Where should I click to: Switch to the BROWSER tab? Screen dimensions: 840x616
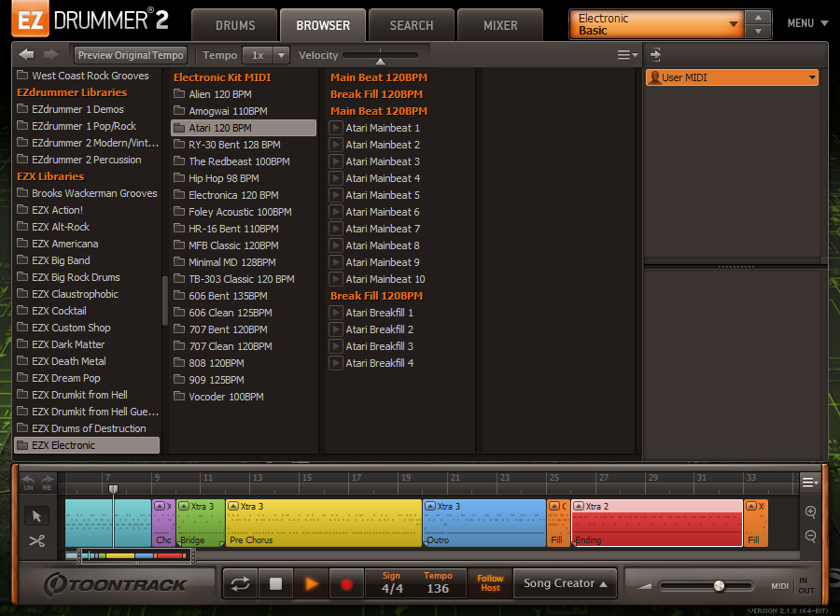coord(323,25)
